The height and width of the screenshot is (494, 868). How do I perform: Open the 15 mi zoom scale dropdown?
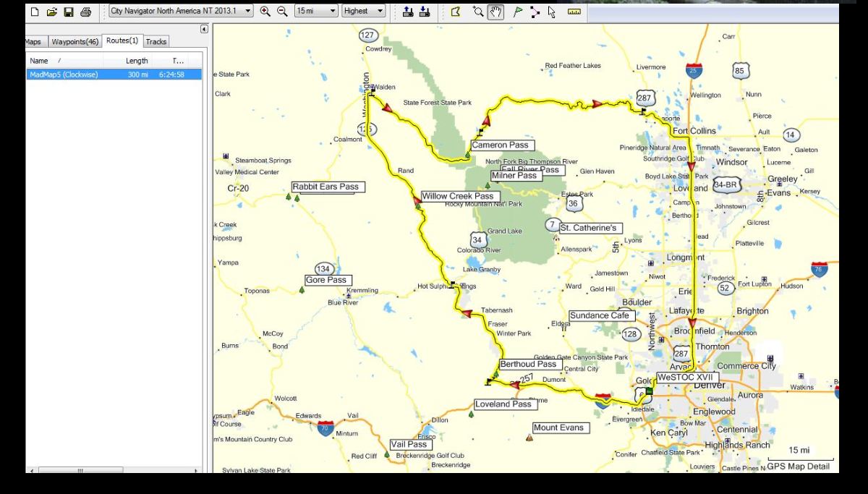(333, 12)
